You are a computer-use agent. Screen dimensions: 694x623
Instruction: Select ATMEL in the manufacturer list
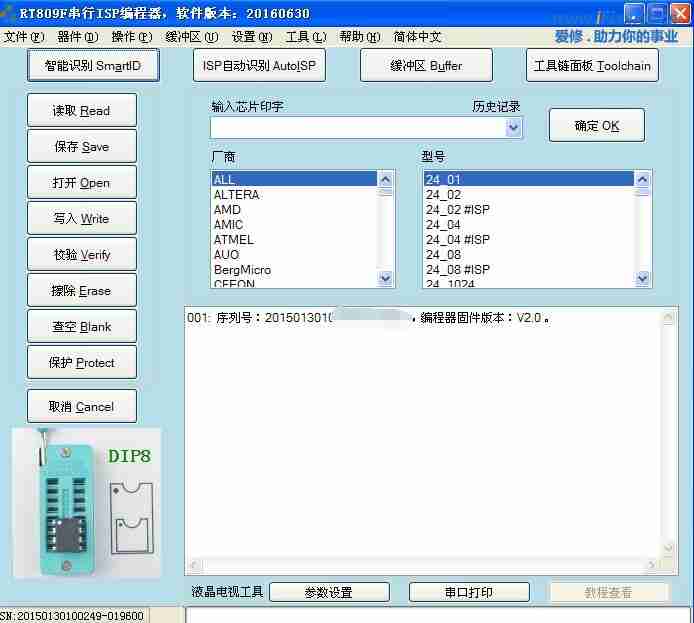pos(234,240)
